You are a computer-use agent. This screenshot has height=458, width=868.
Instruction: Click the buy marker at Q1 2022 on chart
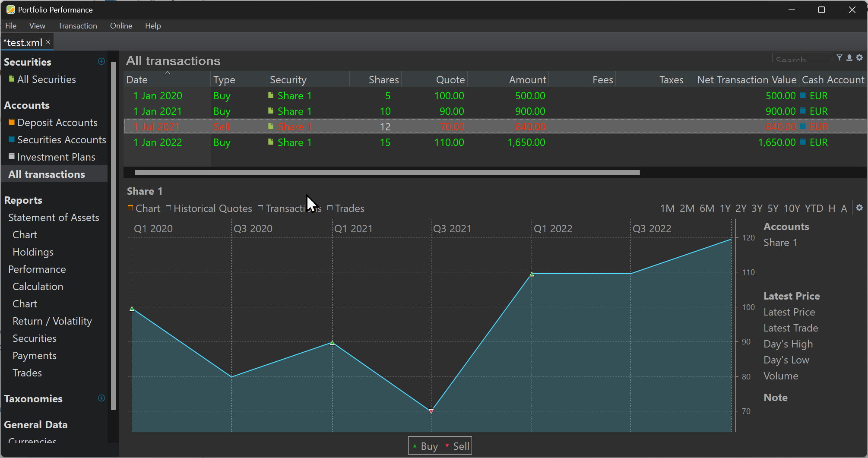click(532, 274)
